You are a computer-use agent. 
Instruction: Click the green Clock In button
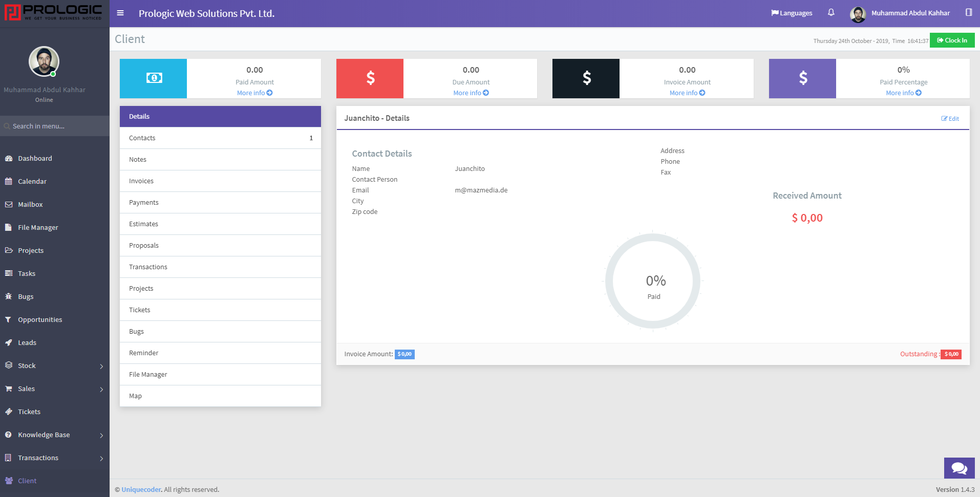point(952,40)
